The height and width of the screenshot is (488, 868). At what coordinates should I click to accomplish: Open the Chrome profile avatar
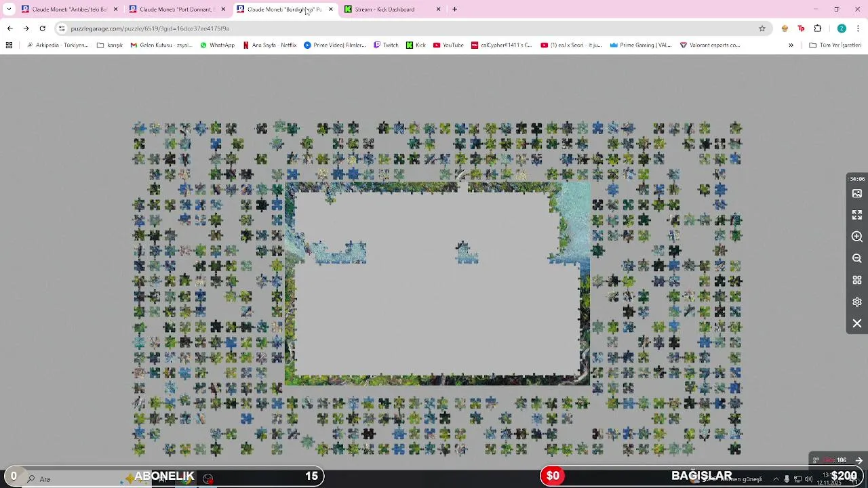842,28
